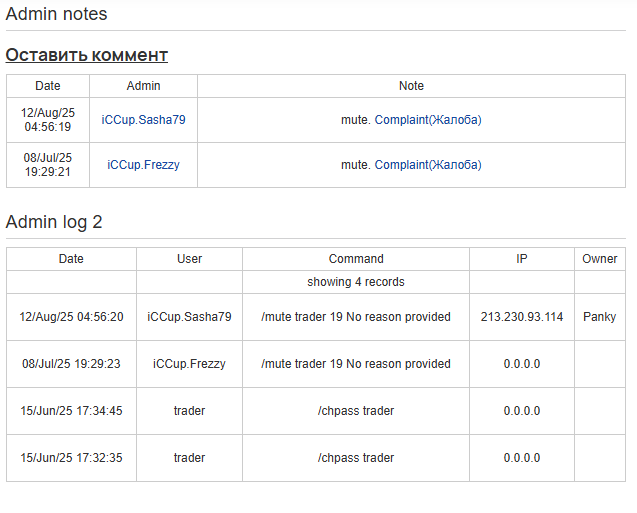Open the iCCup.Frezzy admin profile link
The height and width of the screenshot is (513, 637).
coord(143,165)
